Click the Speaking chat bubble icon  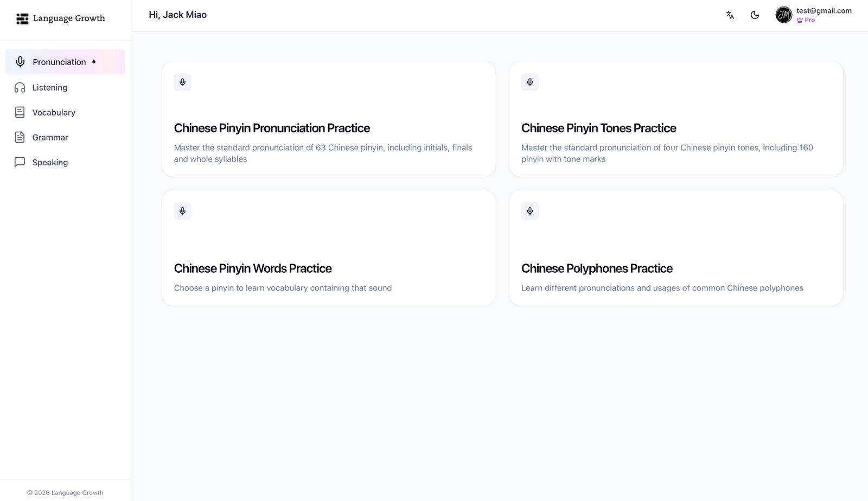(x=20, y=162)
